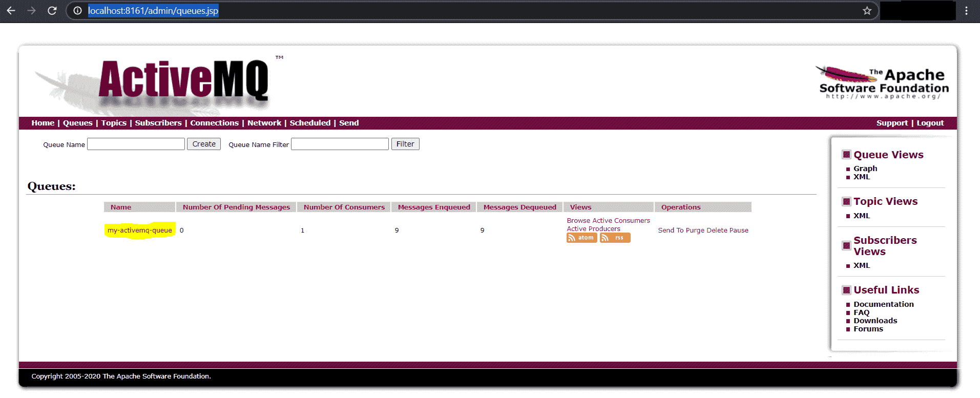Open the Documentation link

pos(884,304)
